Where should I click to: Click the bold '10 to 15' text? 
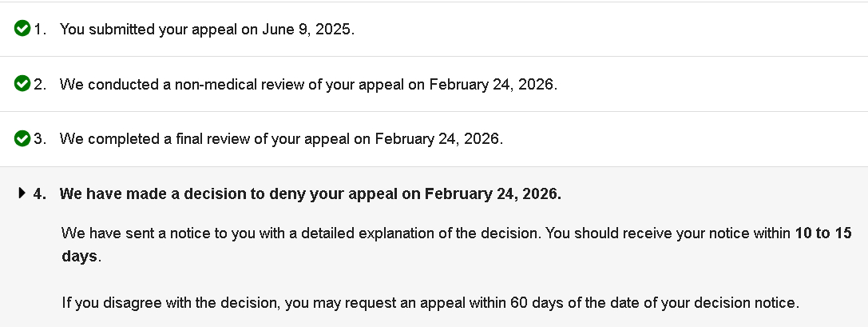click(x=823, y=234)
